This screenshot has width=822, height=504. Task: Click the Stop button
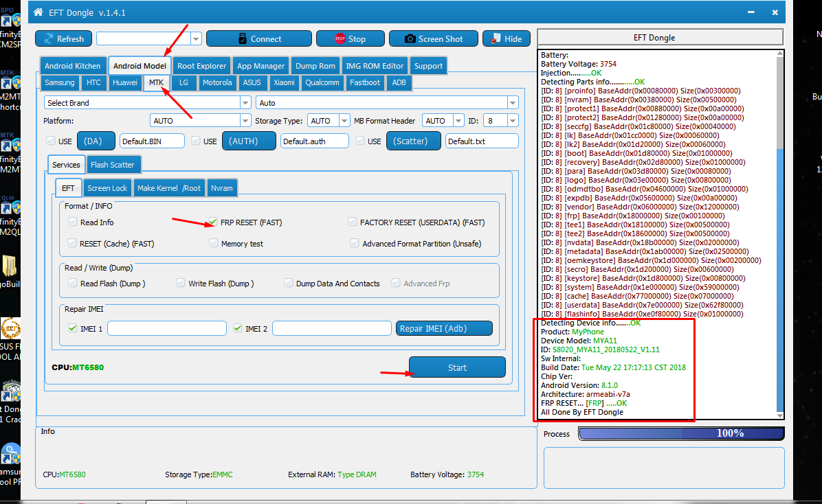[350, 38]
